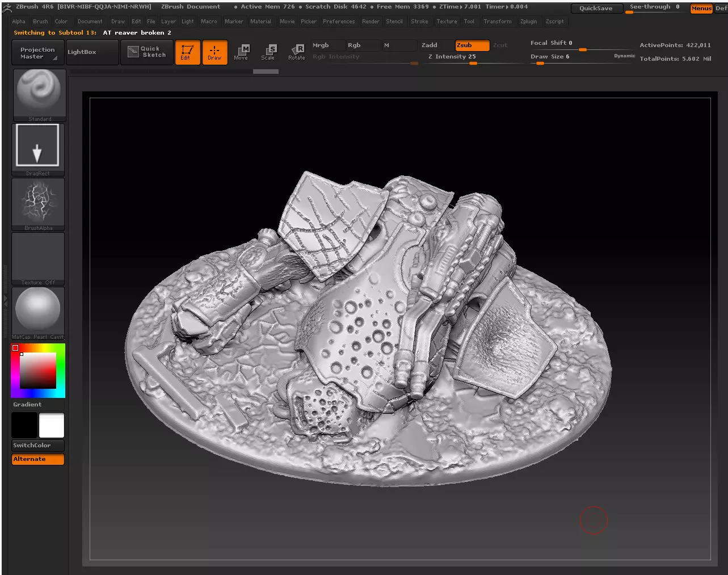Enable Zadd sculpt mode

(x=437, y=45)
